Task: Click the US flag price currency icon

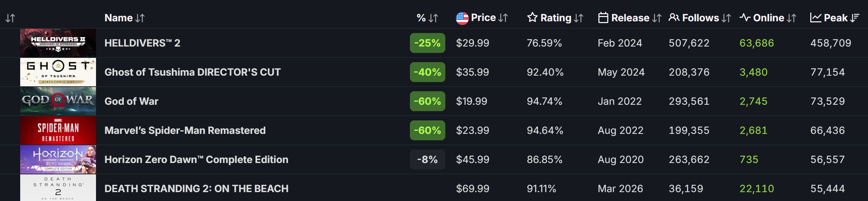Action: [462, 18]
